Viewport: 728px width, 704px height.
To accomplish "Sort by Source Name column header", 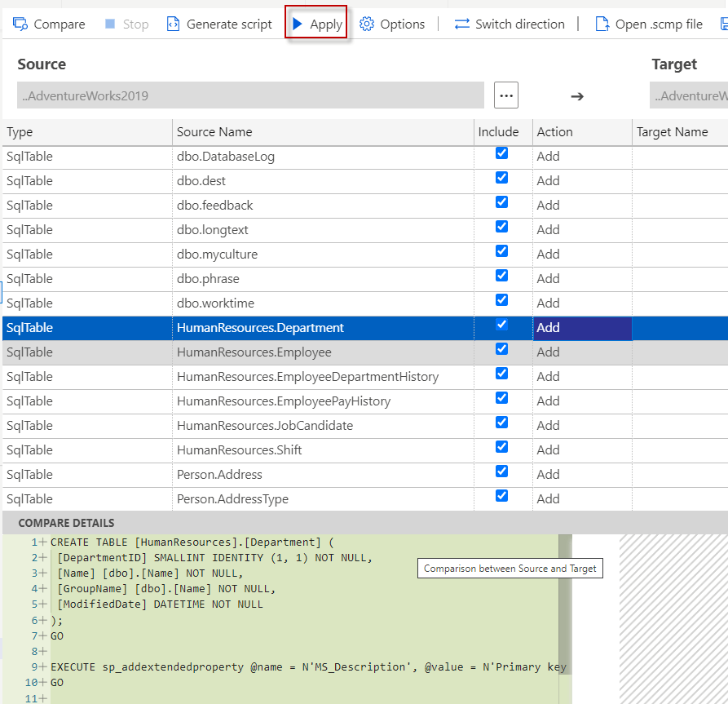I will click(x=214, y=132).
